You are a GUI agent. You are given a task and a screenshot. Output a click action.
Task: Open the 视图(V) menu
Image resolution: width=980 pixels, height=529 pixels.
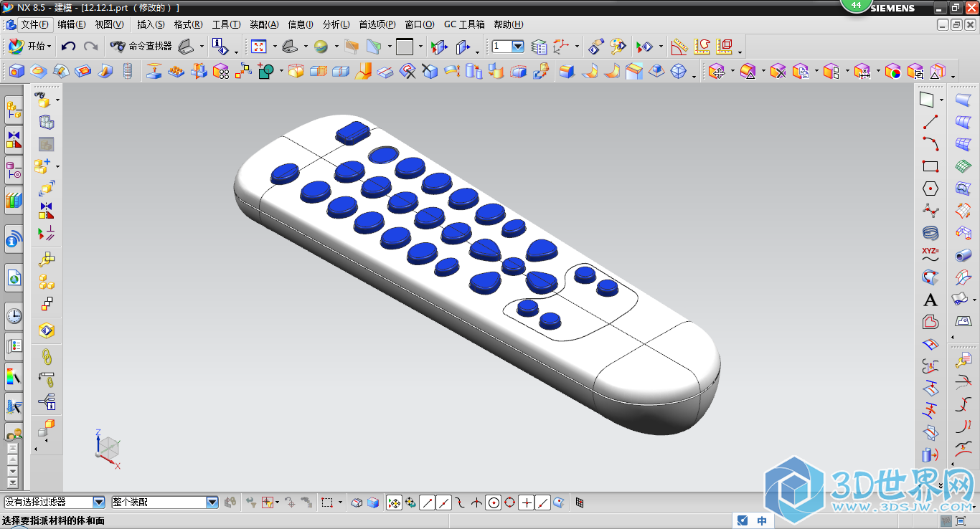(x=109, y=24)
